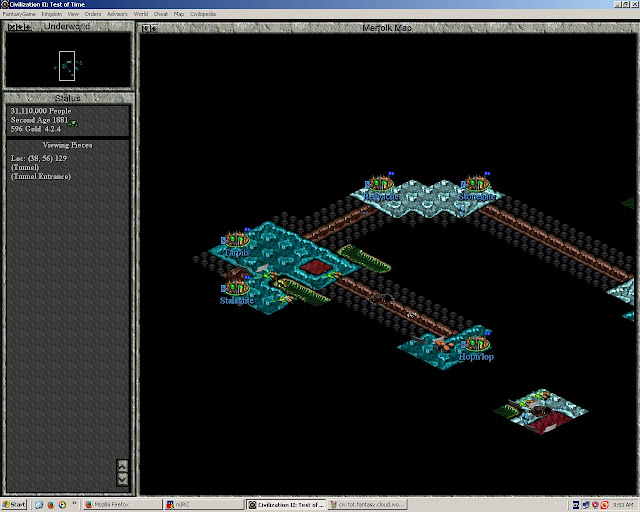Click the red system tray icon by clock

(x=604, y=505)
